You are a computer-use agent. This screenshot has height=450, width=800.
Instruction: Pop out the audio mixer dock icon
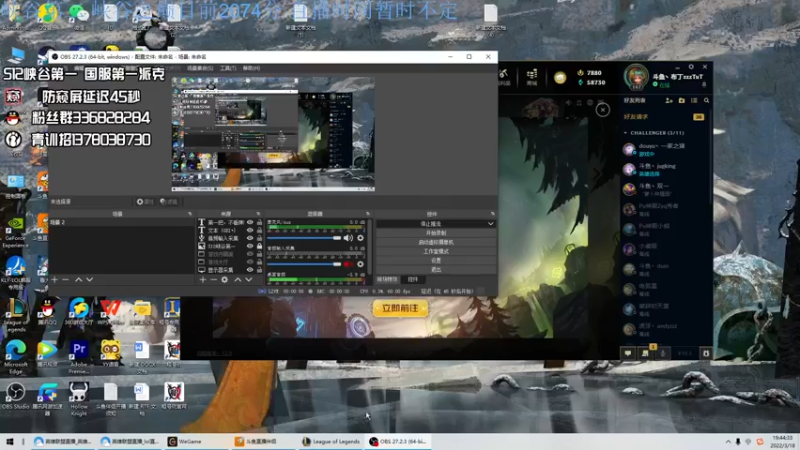pos(368,214)
